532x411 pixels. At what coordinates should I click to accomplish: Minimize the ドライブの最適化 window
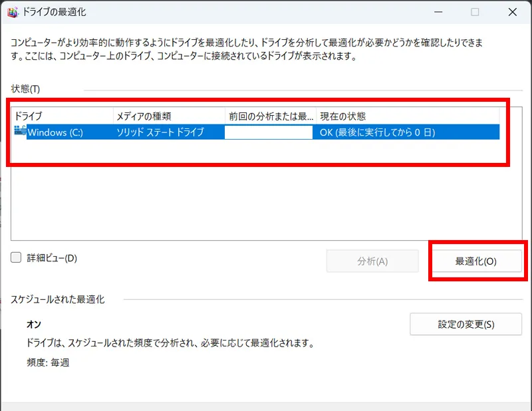click(x=437, y=12)
